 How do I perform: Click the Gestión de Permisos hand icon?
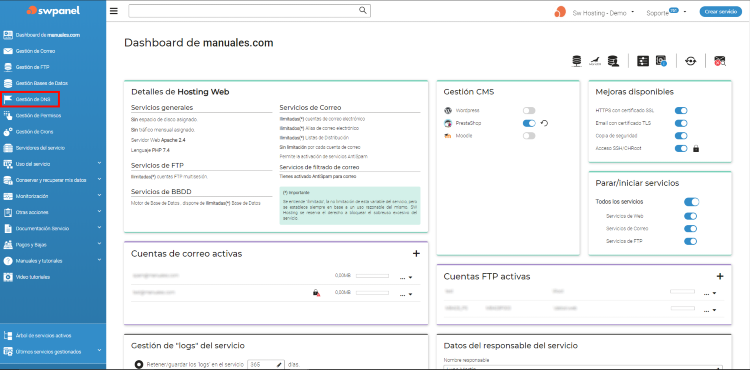8,115
